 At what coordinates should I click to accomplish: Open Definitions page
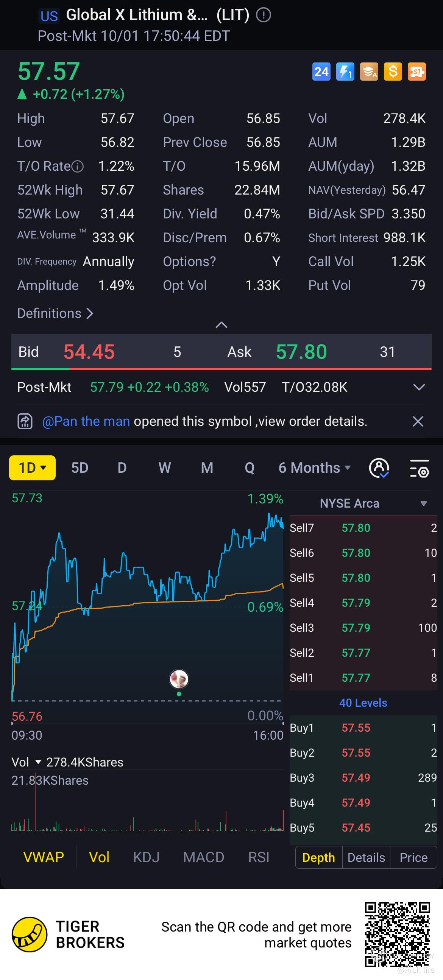coord(55,313)
